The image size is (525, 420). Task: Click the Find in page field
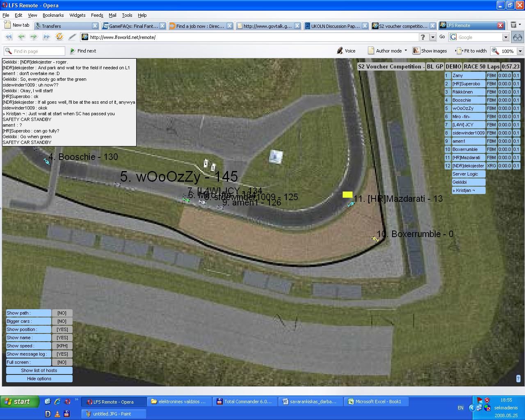point(34,51)
